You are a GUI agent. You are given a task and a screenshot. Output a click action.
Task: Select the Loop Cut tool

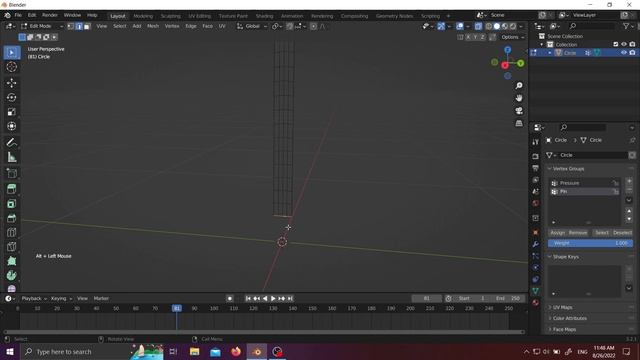click(x=11, y=233)
